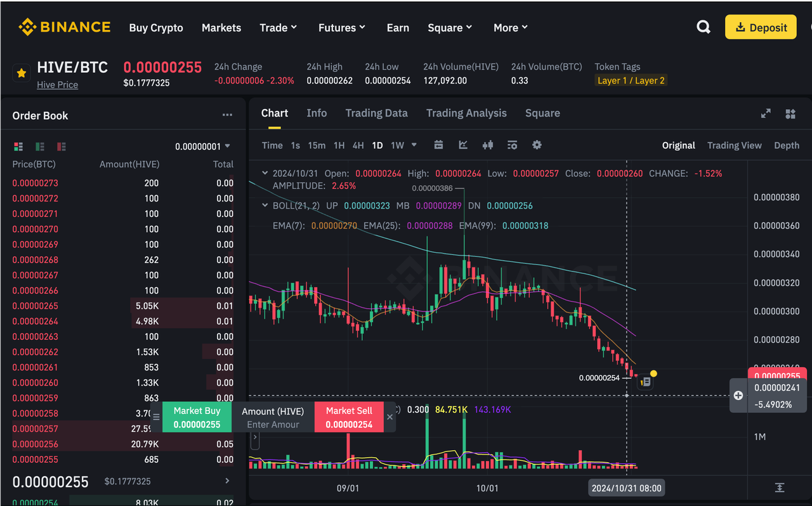The width and height of the screenshot is (812, 506).
Task: Select the 1W interval
Action: coord(397,145)
